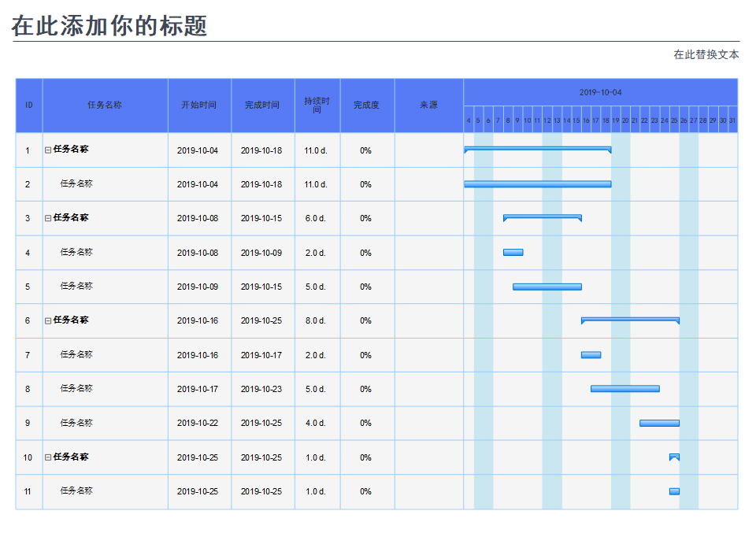Click the start date cell of row 5

[x=198, y=287]
